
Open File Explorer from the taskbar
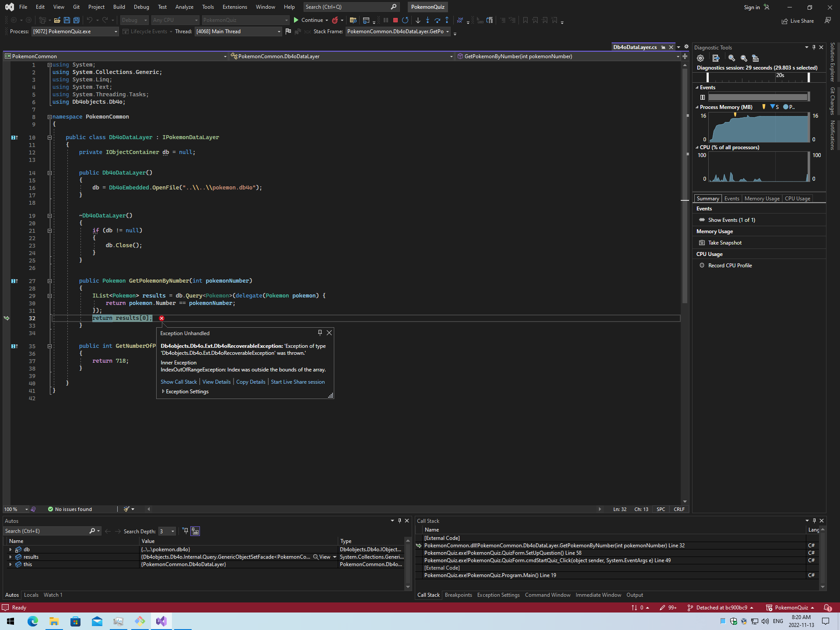click(54, 621)
